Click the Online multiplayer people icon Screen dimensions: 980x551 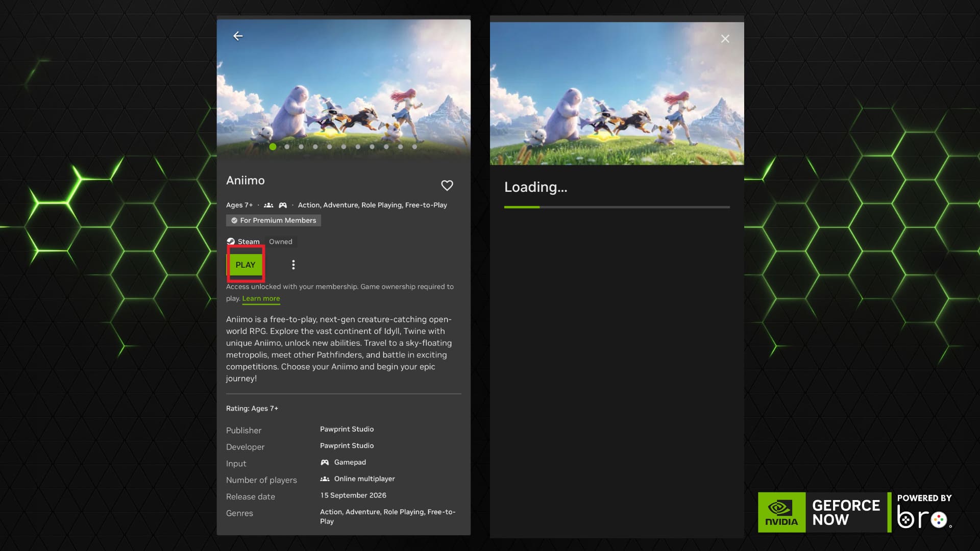325,479
